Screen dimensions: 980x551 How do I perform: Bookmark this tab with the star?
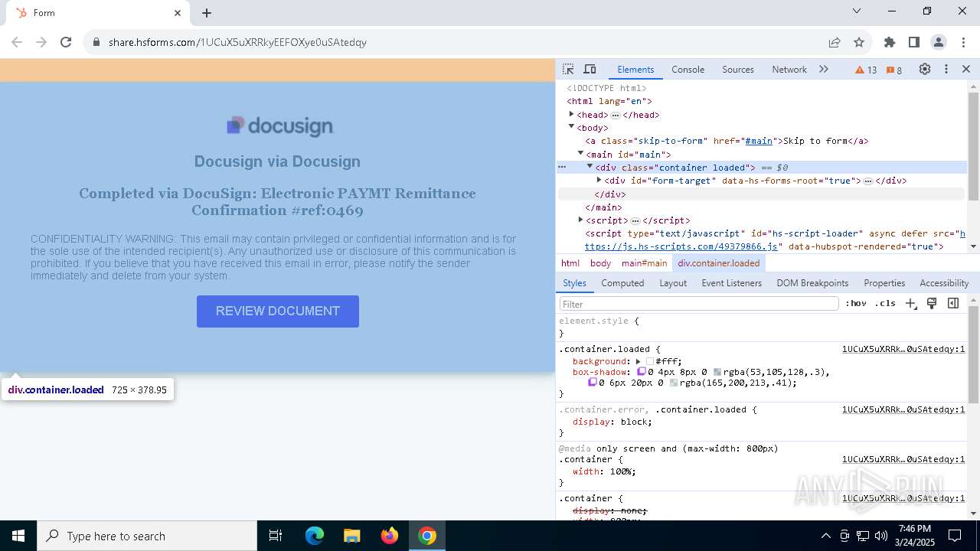pyautogui.click(x=859, y=42)
